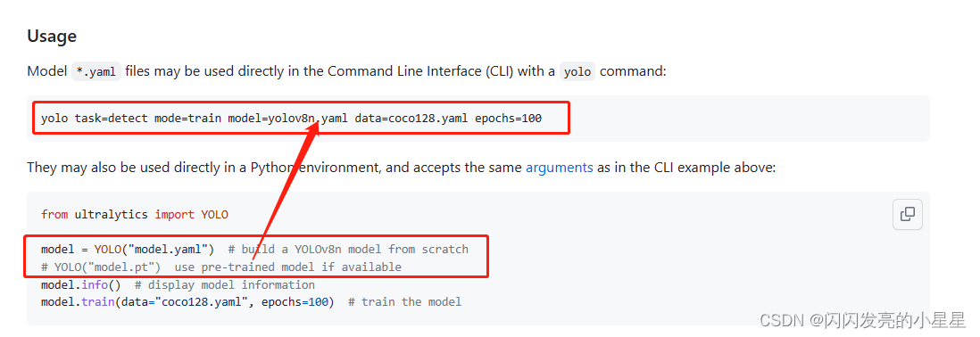Click model=yolov8n.yaml in the command line
The height and width of the screenshot is (337, 980).
[x=287, y=118]
